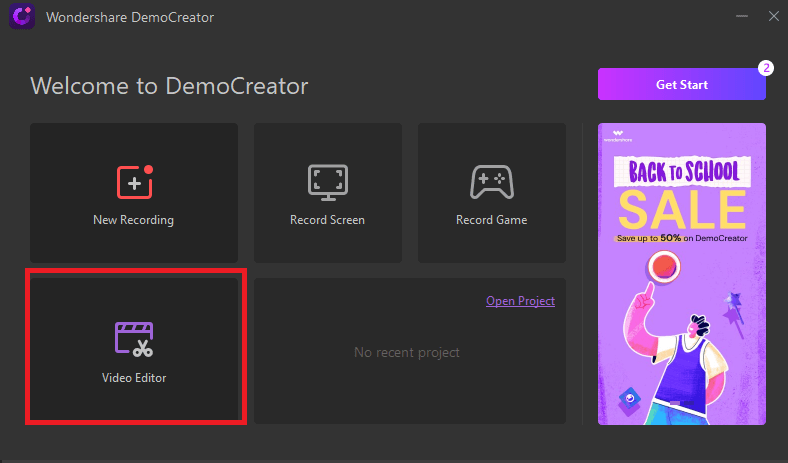Select the Record Game label

click(x=491, y=220)
